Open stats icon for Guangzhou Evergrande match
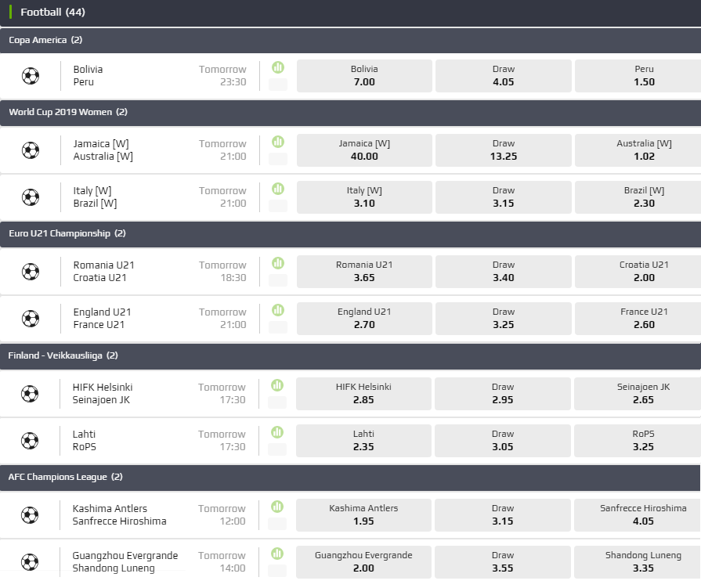 277,554
